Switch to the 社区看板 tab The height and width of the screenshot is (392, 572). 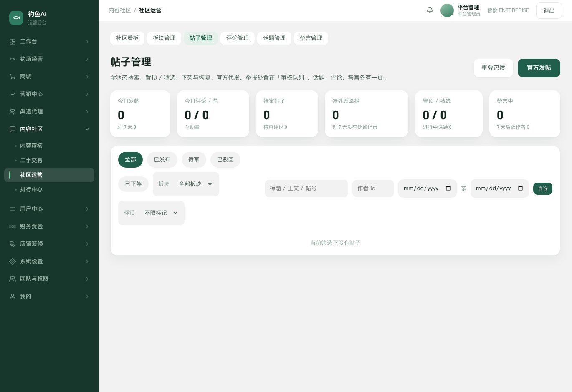pos(127,38)
